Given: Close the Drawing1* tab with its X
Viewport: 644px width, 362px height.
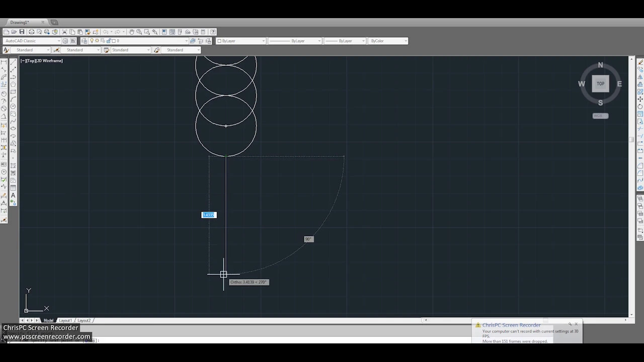Looking at the screenshot, I should pyautogui.click(x=43, y=22).
